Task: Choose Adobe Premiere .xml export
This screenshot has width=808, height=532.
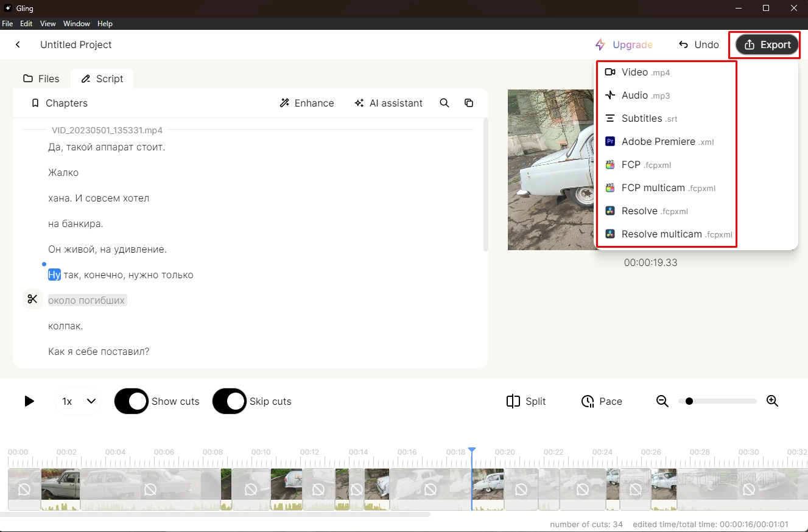Action: coord(659,142)
